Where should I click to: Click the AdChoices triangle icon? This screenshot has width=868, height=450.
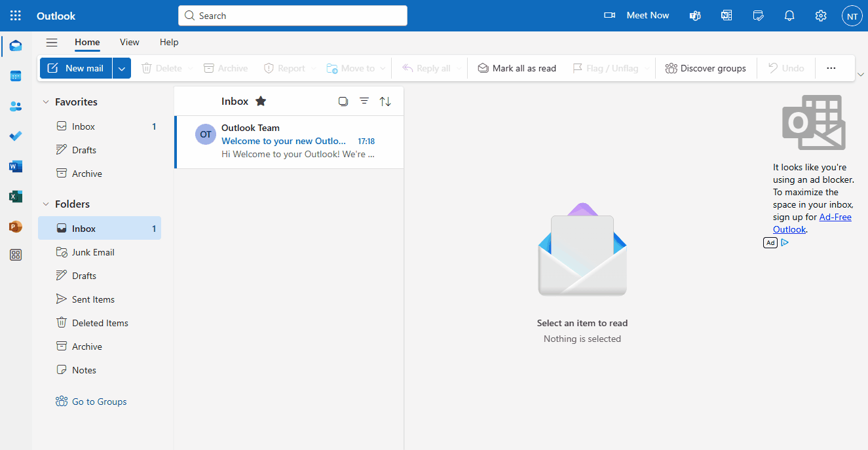click(785, 242)
